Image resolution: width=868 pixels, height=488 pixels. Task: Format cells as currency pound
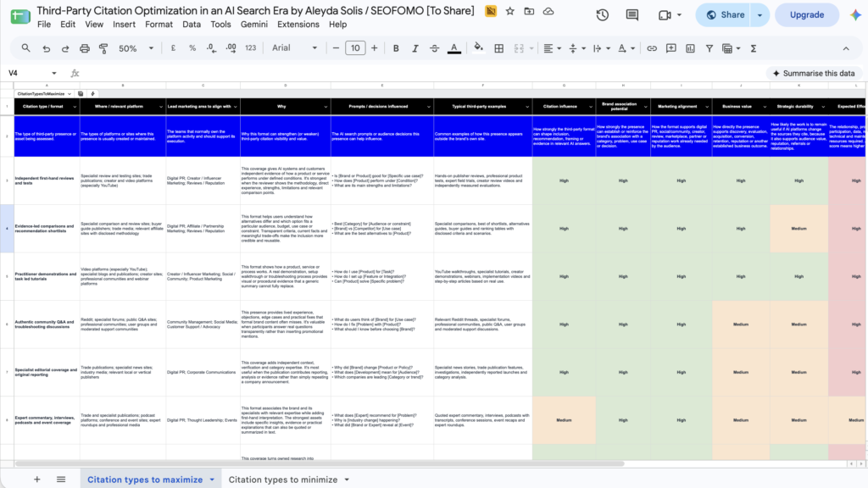click(x=173, y=48)
